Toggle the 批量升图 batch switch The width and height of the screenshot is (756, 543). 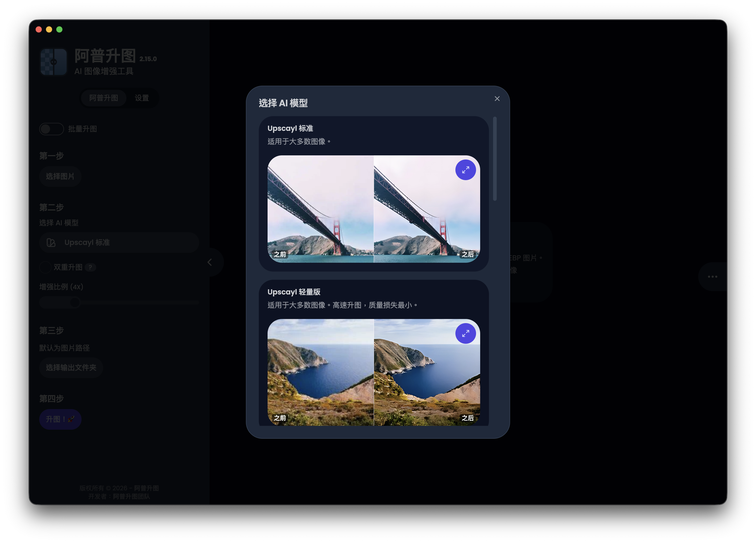tap(51, 129)
